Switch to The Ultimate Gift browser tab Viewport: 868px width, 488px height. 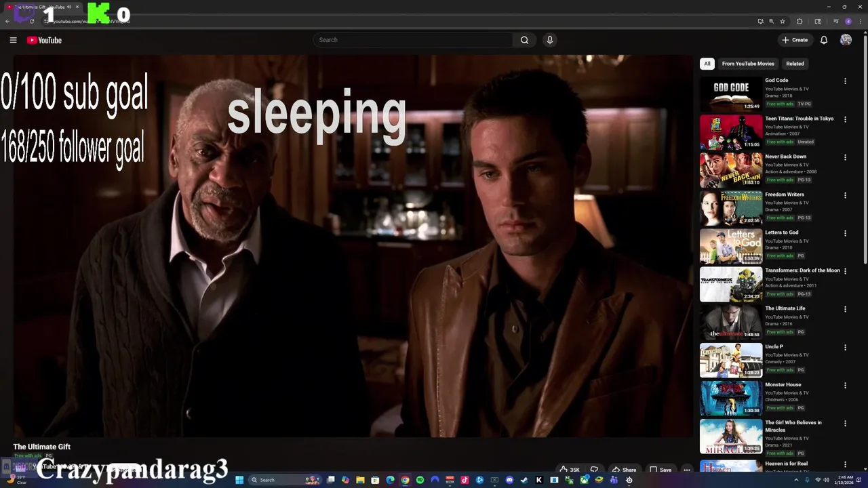coord(42,7)
